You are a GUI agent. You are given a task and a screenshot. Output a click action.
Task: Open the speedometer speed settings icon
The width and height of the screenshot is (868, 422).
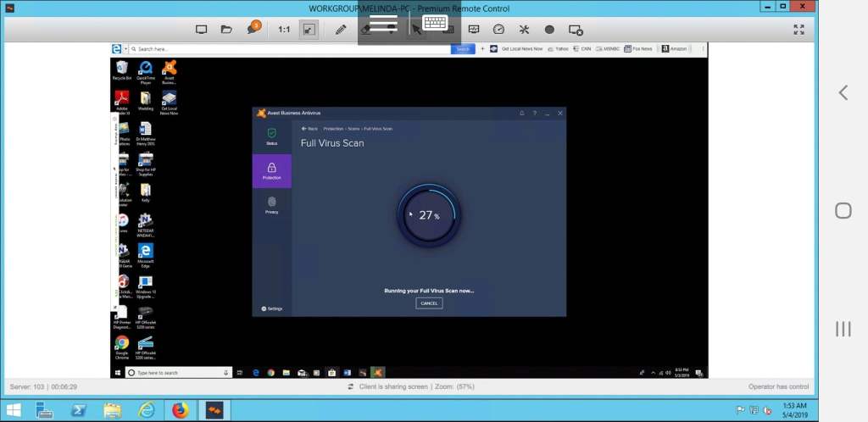[x=498, y=30]
